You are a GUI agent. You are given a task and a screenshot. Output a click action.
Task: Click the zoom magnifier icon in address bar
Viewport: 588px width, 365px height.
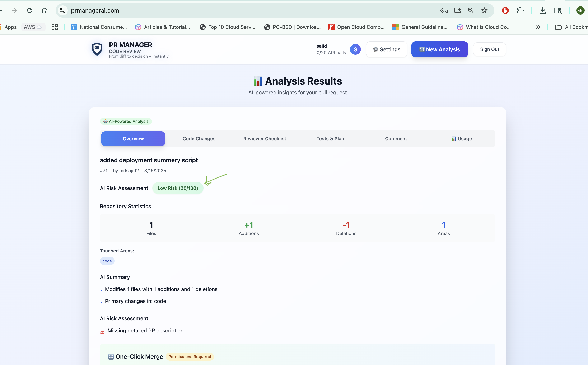click(x=471, y=10)
